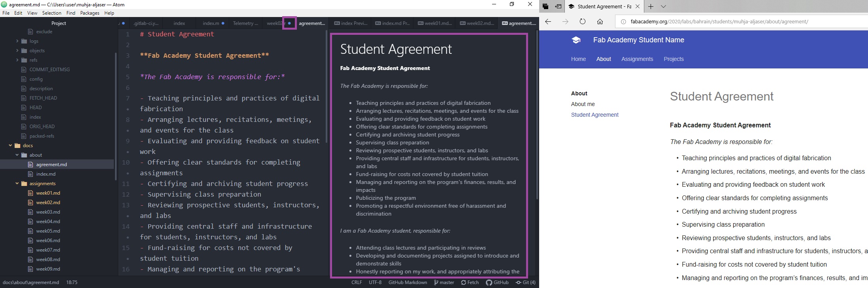Screen dimensions: 868x288
Task: Open the master branch indicator in status bar
Action: click(x=444, y=282)
